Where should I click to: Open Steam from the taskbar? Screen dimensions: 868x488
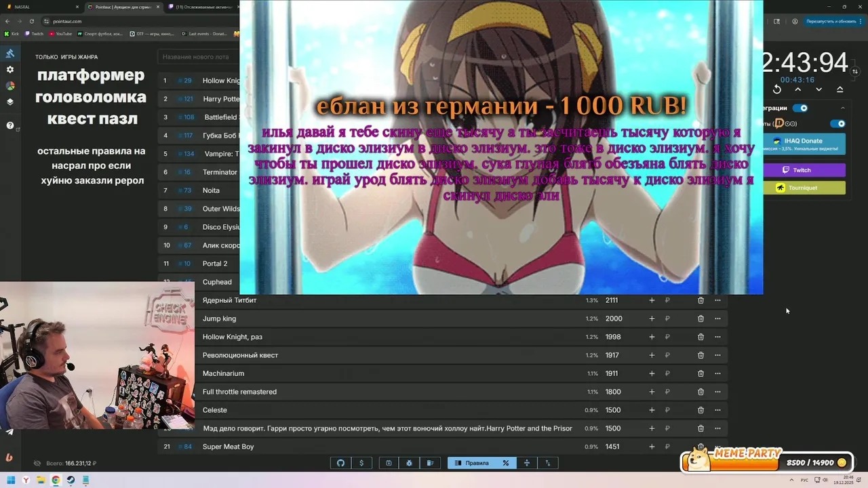click(71, 481)
